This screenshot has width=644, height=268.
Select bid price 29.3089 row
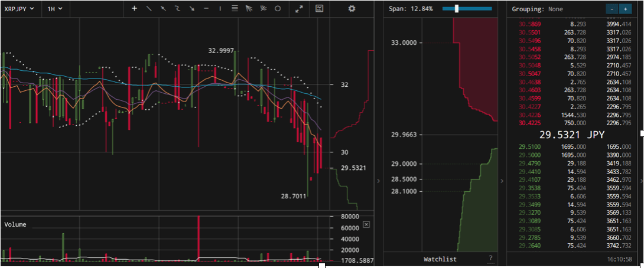(574, 221)
